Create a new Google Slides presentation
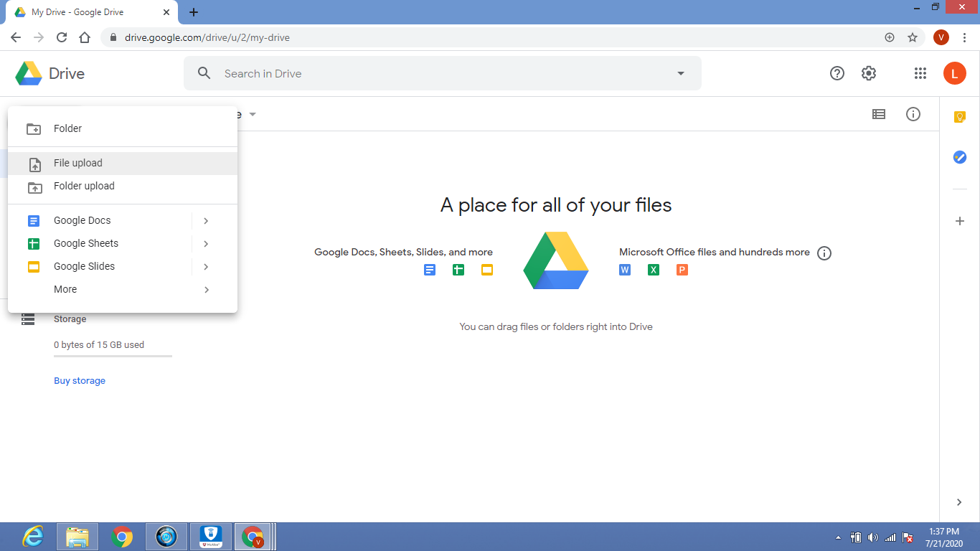980x551 pixels. click(x=100, y=267)
